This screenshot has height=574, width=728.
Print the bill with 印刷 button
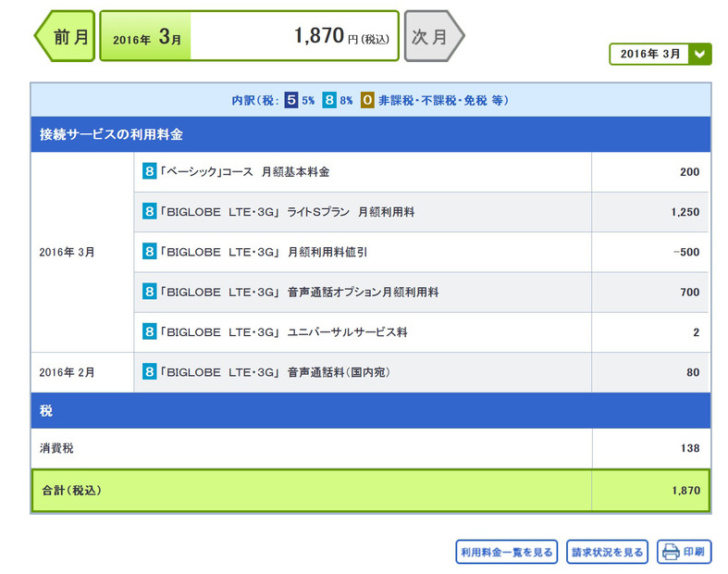(684, 552)
